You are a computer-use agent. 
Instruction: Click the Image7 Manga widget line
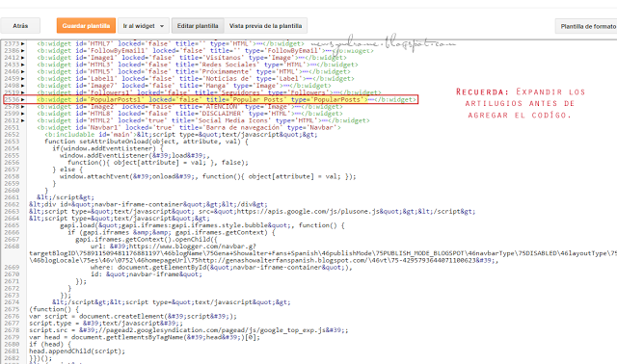pyautogui.click(x=184, y=86)
